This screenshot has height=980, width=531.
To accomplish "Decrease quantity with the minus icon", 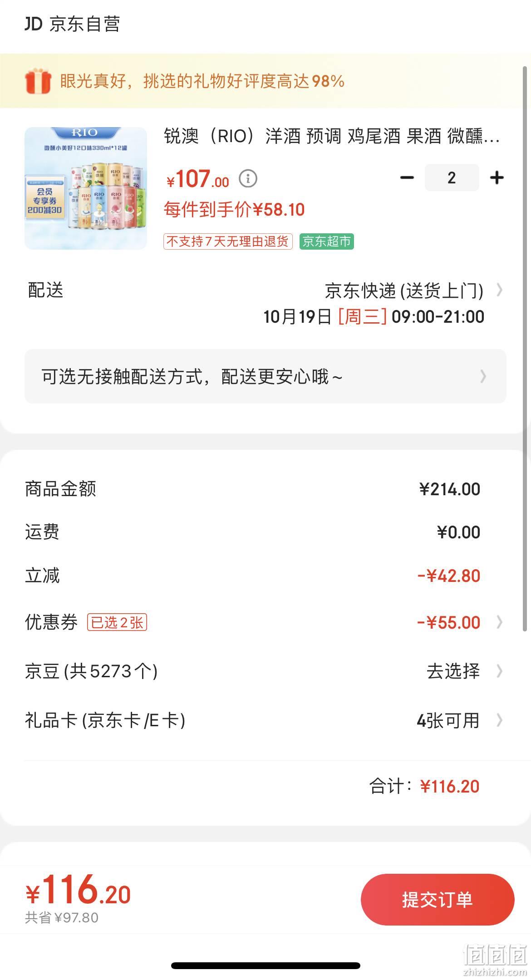I will (407, 177).
